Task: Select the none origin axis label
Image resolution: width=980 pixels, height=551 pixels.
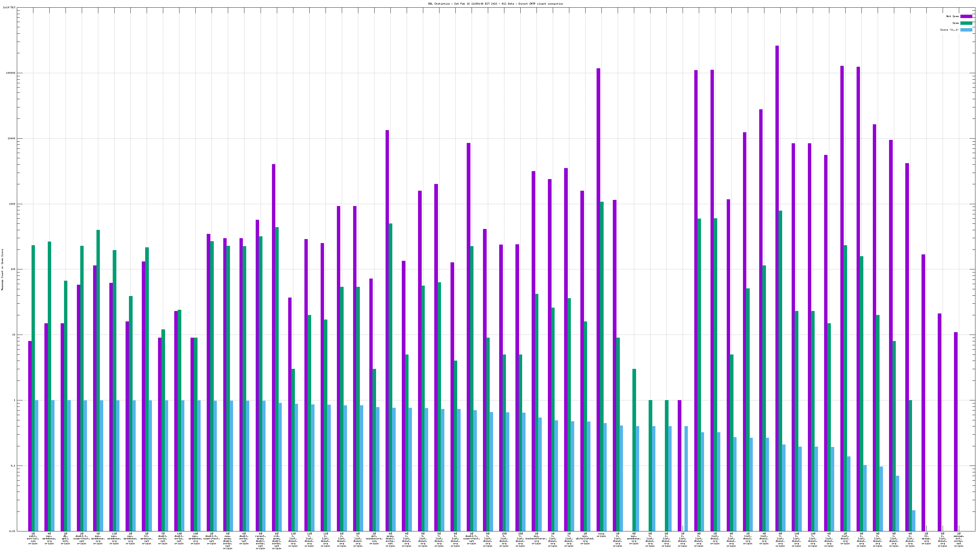Action: 601,535
